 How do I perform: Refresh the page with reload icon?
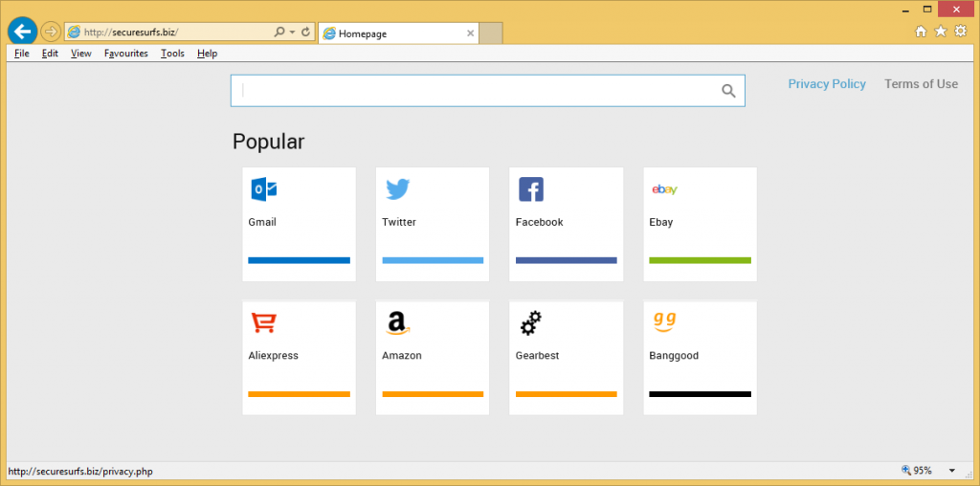pos(305,32)
